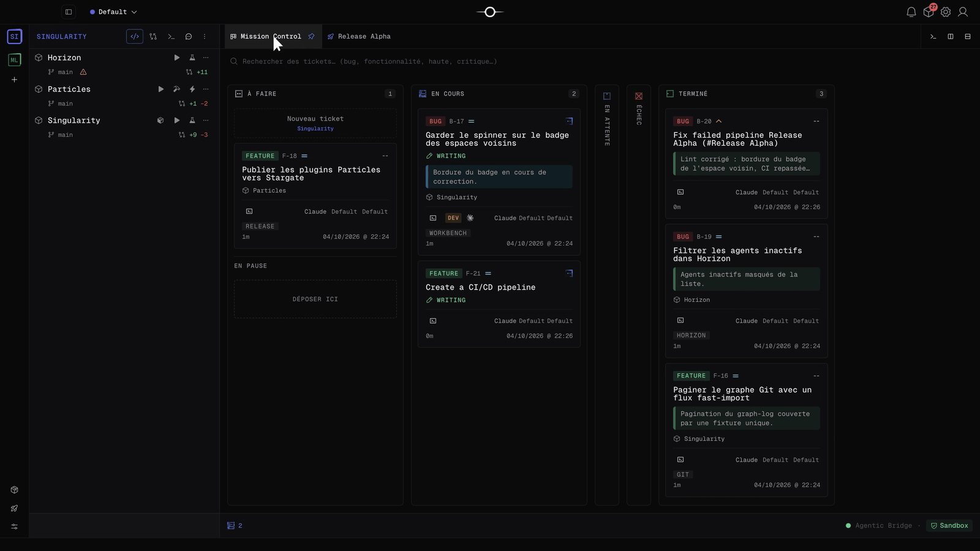980x551 pixels.
Task: Open the chat bubble icon in sidebar header
Action: (189, 37)
